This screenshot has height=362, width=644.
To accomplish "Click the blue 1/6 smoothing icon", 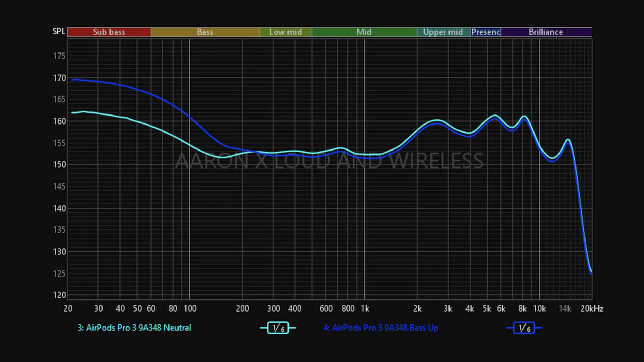I will 524,328.
